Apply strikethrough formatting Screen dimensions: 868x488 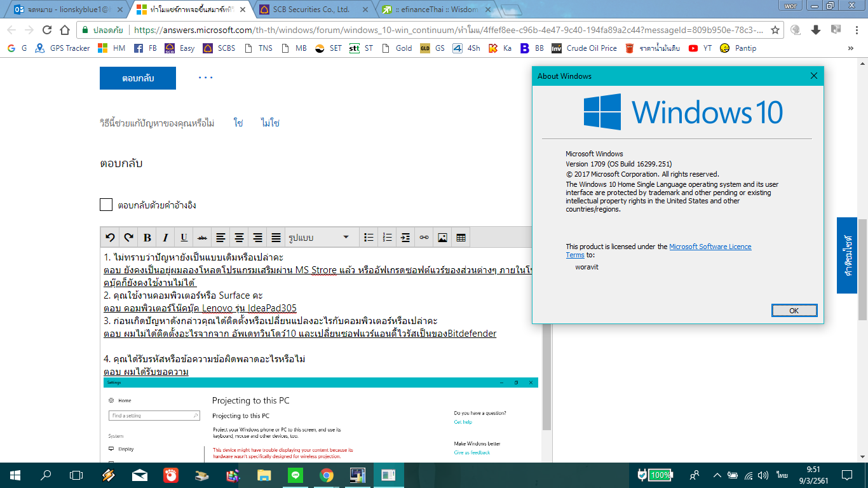[x=202, y=238]
